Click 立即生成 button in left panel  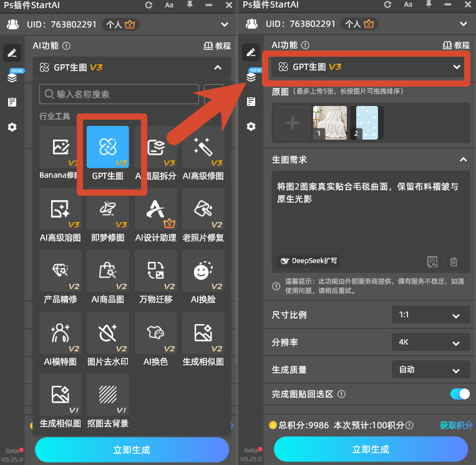coord(132,449)
